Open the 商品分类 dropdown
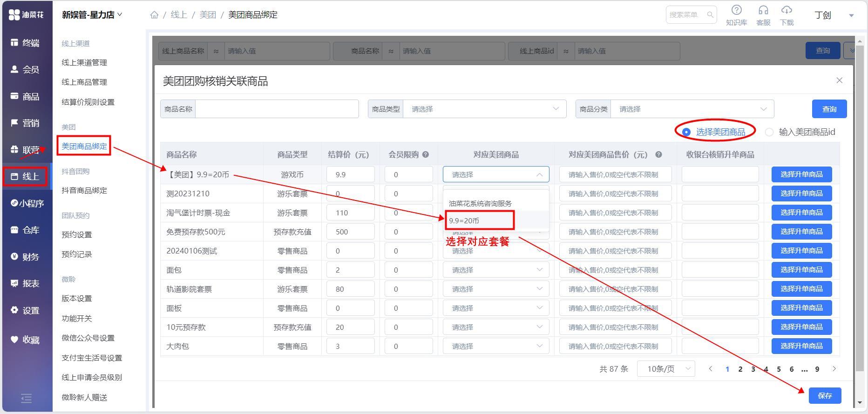Image resolution: width=868 pixels, height=414 pixels. coord(692,109)
